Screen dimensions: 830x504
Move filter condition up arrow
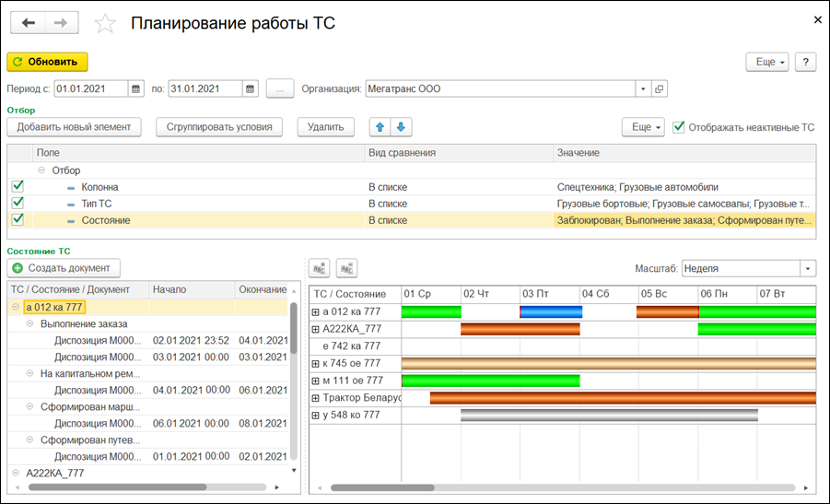pos(377,127)
